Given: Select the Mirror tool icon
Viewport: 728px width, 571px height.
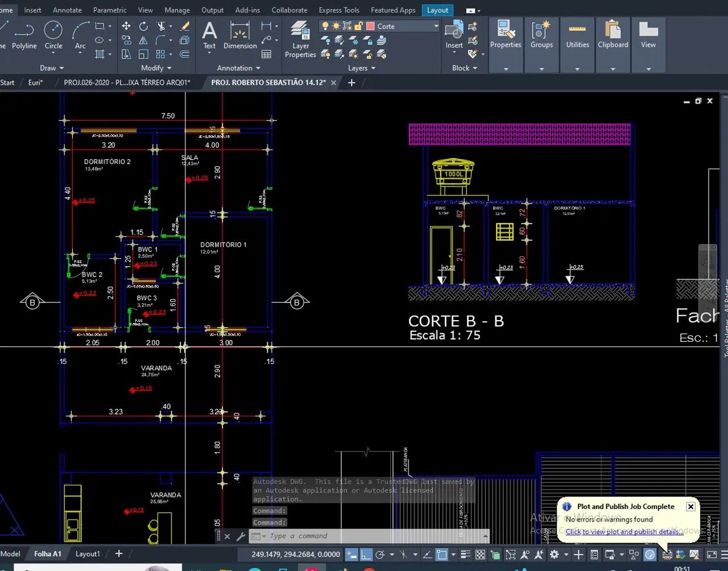Looking at the screenshot, I should tap(143, 40).
